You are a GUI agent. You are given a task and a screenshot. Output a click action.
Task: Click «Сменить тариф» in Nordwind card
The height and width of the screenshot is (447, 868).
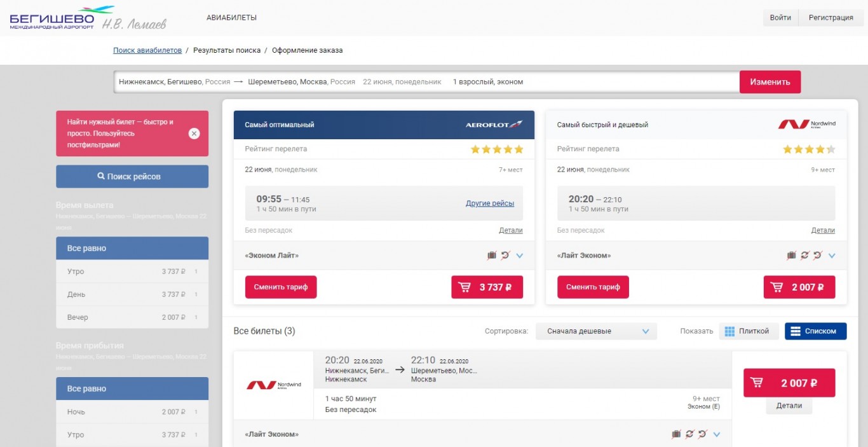(x=593, y=287)
